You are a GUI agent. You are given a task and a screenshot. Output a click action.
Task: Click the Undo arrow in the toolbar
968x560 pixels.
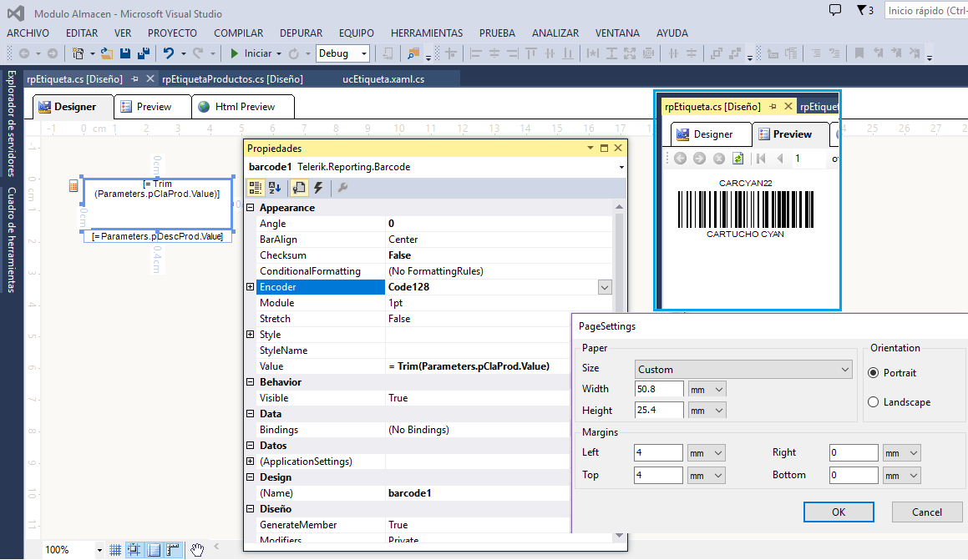169,53
